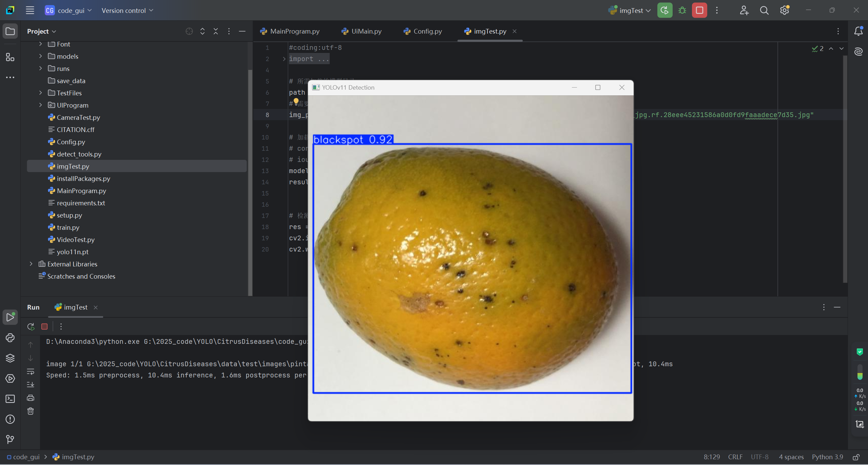Expand the Font folder
868x465 pixels.
pos(41,44)
